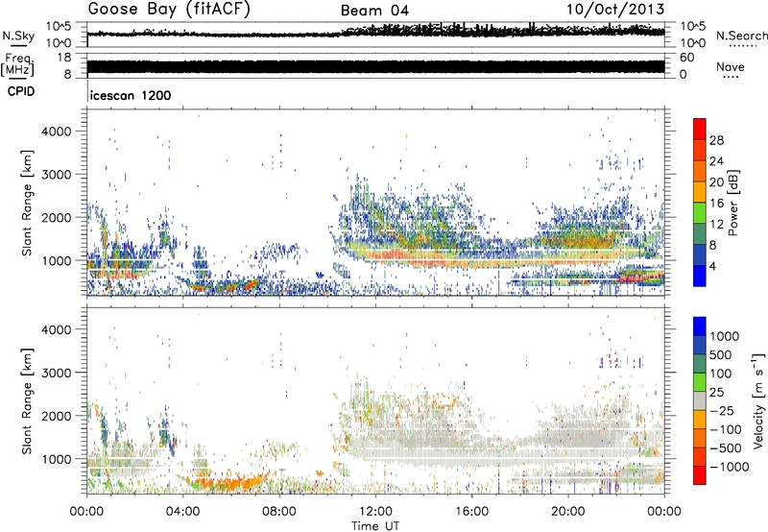The image size is (768, 532).
Task: Pick the blue top segment of Velocity colorbar
Action: pyautogui.click(x=700, y=326)
